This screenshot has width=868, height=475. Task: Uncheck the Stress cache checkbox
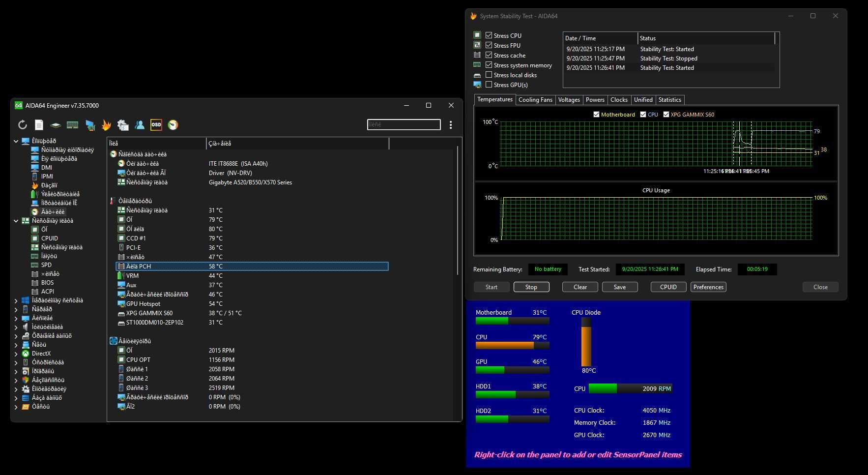pyautogui.click(x=489, y=55)
